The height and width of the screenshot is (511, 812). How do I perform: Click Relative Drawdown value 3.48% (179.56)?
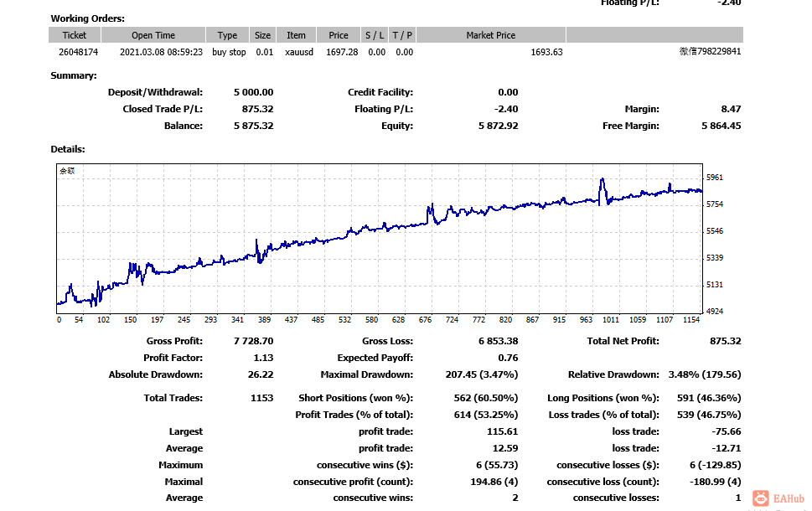705,374
